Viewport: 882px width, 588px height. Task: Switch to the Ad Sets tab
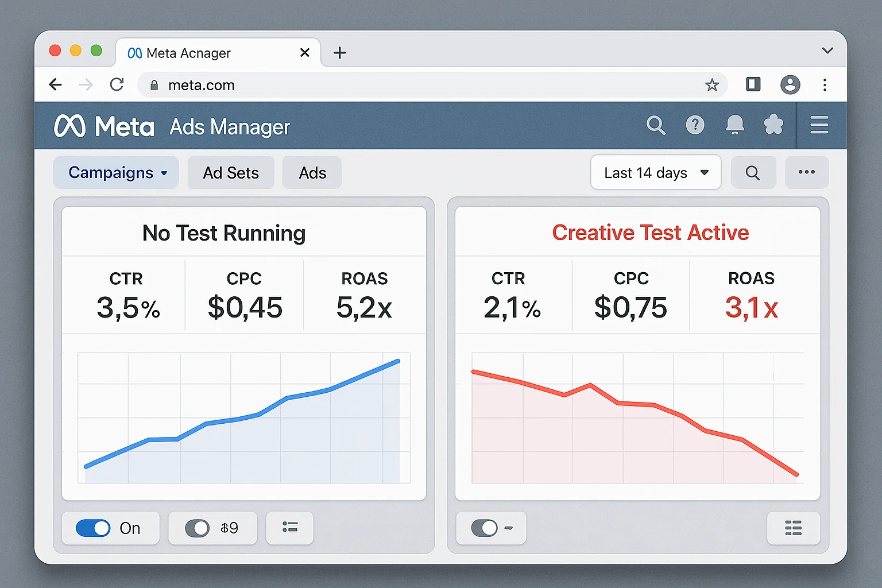coord(231,172)
